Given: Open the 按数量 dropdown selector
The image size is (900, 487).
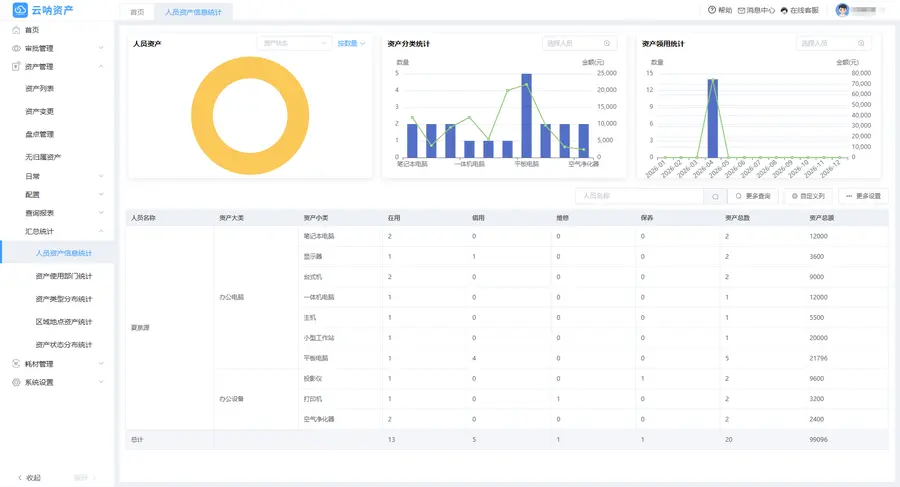Looking at the screenshot, I should coord(351,43).
